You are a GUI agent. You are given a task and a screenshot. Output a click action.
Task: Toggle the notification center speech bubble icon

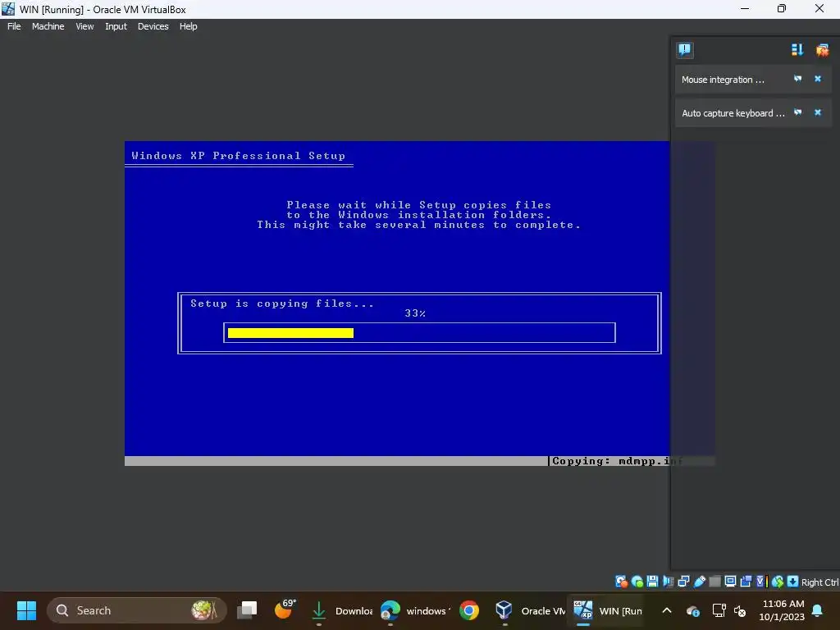click(685, 50)
